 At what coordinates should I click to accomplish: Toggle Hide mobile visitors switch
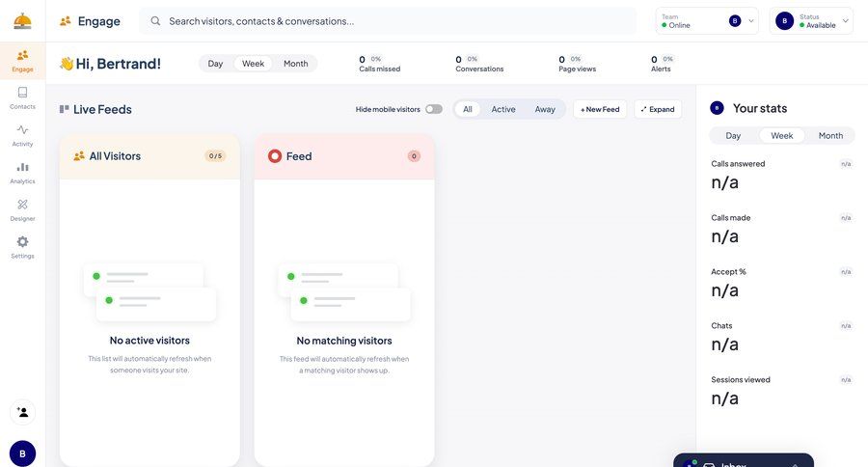click(x=434, y=109)
